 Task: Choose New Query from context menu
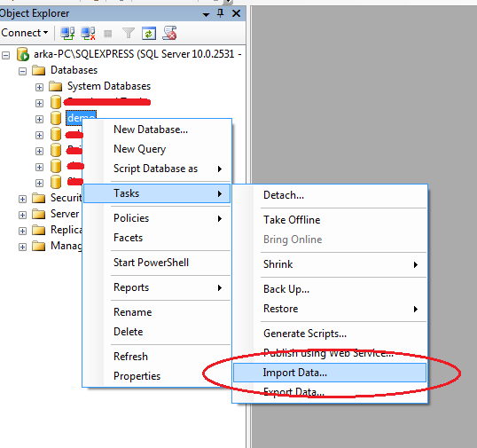click(x=157, y=149)
